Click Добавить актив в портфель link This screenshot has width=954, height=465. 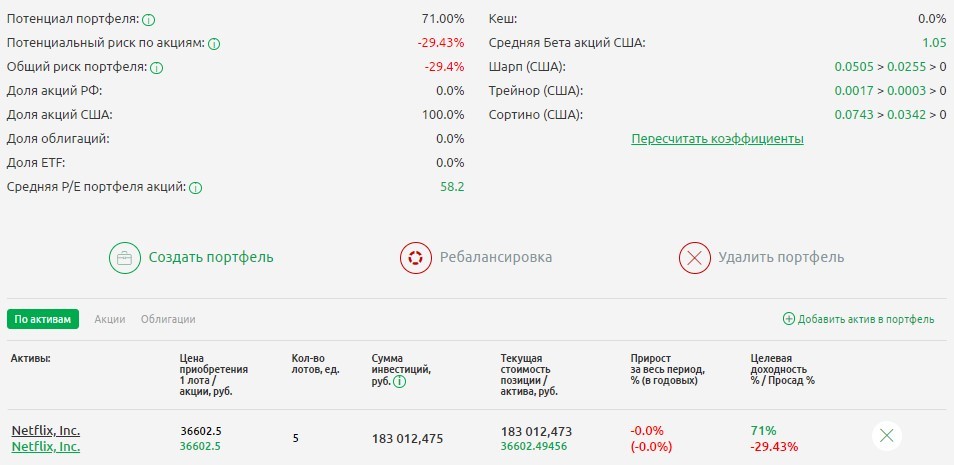866,320
